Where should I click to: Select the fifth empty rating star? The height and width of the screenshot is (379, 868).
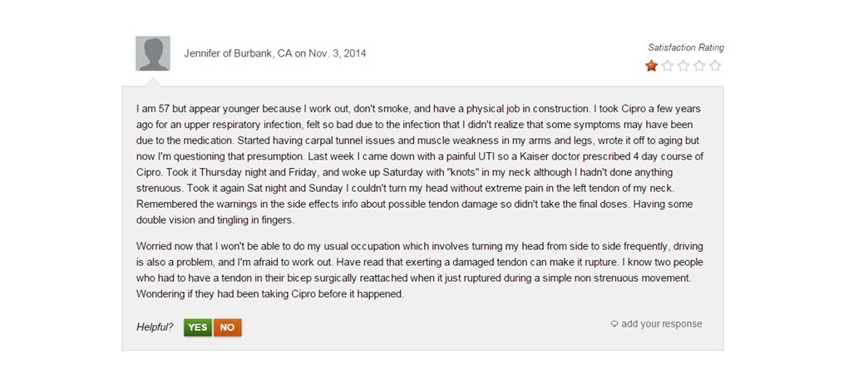point(715,66)
